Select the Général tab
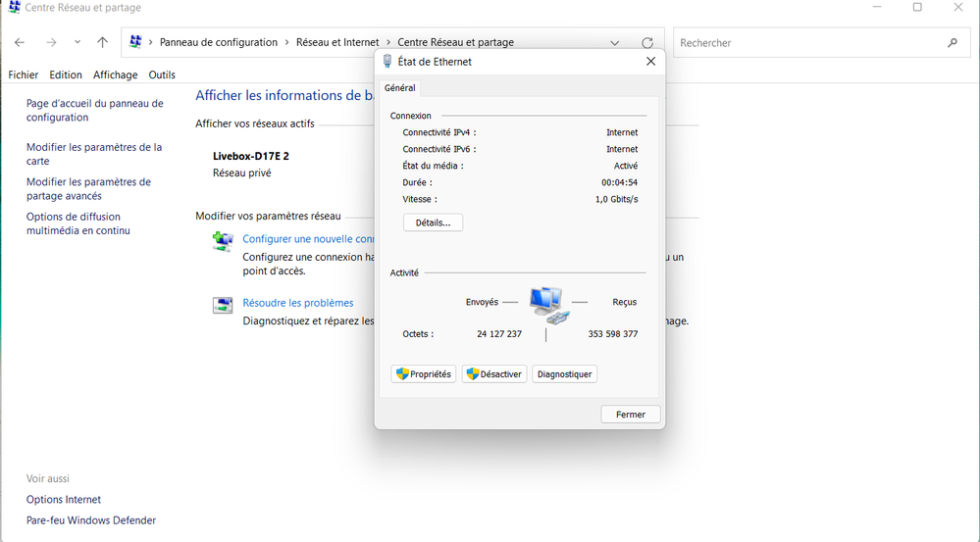Viewport: 980px width, 542px height. [399, 88]
